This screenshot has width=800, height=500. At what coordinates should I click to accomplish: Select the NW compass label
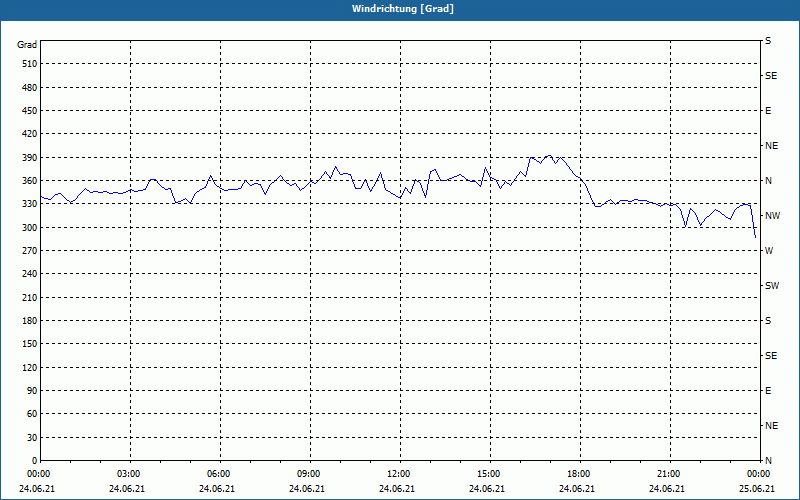point(772,216)
